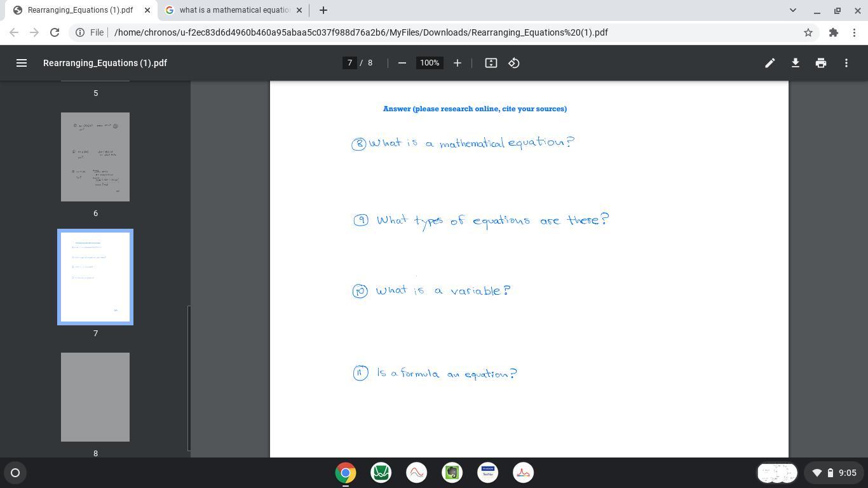Go forward in browser history
The height and width of the screenshot is (488, 868).
pyautogui.click(x=34, y=32)
